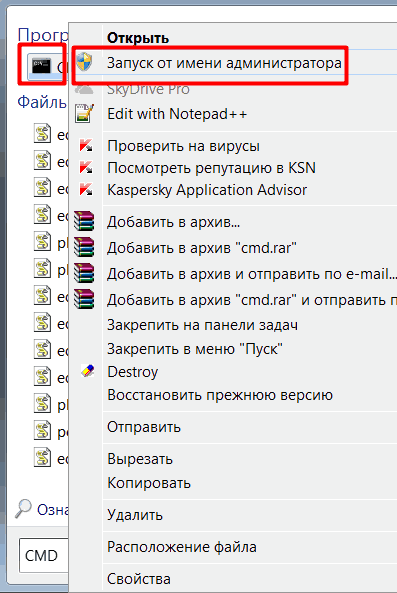Screen dimensions: 397x593
Task: Click WinRAR icon for archive and send by e-mail
Action: click(84, 273)
